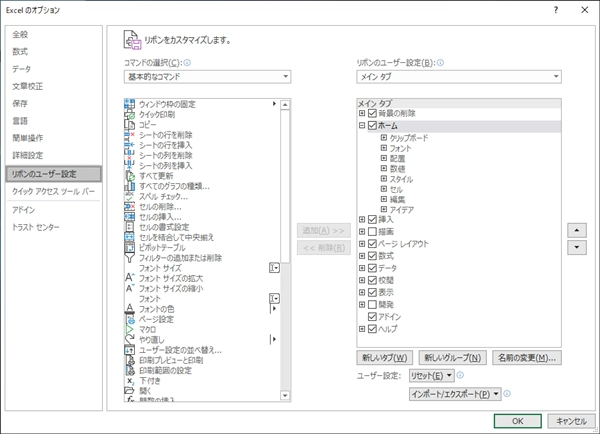This screenshot has width=600, height=434.
Task: Click info icon next to コマンドの選択
Action: 187,63
